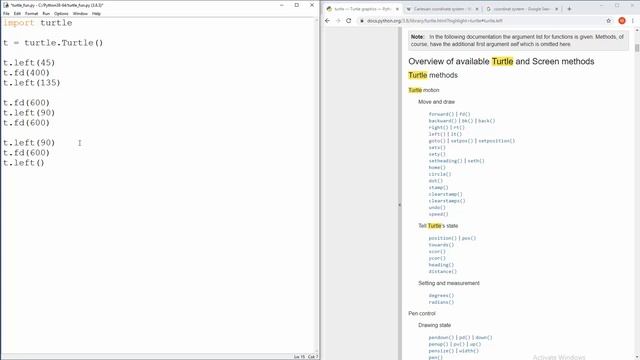Open the clearstamps() documentation link
Screen dimensions: 640x360
point(447,201)
